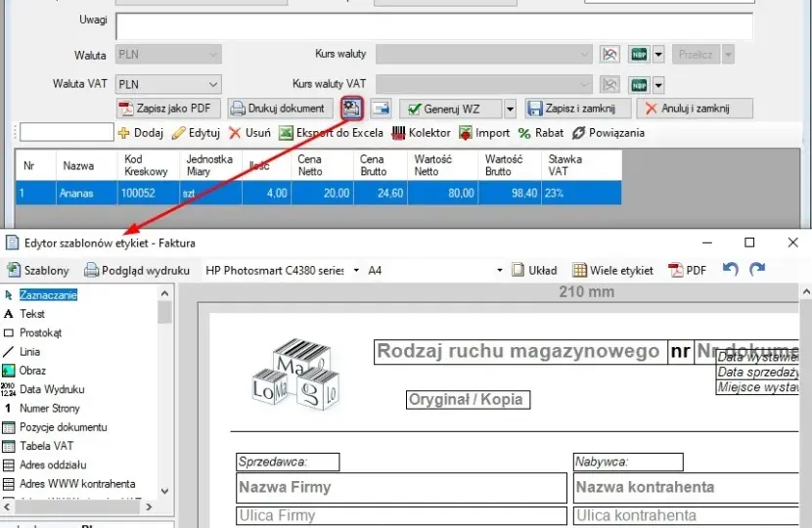The height and width of the screenshot is (528, 812).
Task: Save the document with Zapisz jako PDF
Action: (x=168, y=109)
